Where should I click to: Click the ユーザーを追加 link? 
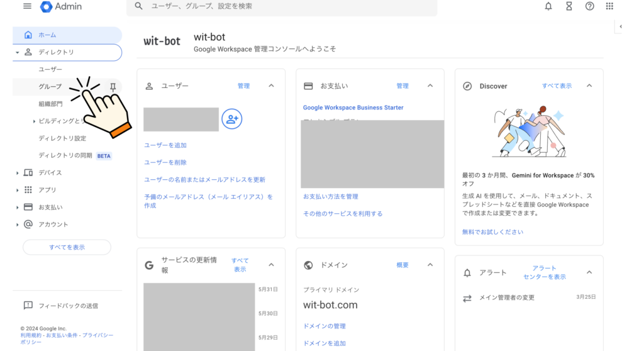165,145
